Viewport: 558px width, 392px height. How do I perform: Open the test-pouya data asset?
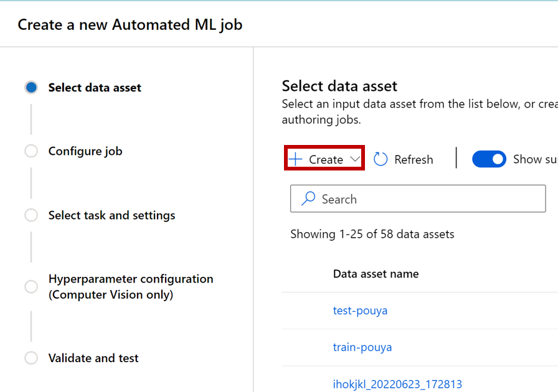click(x=360, y=310)
